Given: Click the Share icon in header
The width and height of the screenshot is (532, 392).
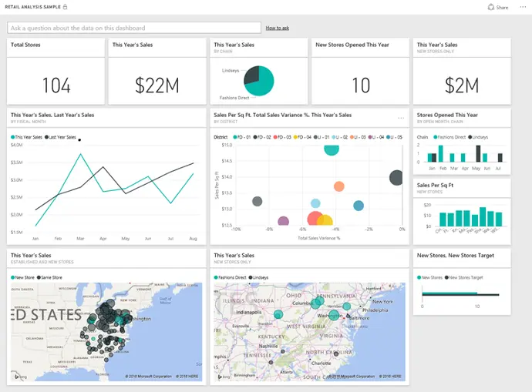Looking at the screenshot, I should point(491,7).
